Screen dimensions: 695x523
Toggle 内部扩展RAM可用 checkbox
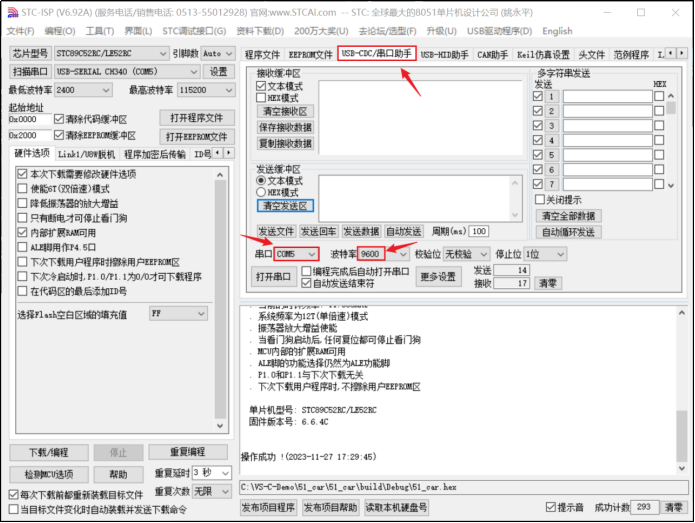click(22, 232)
